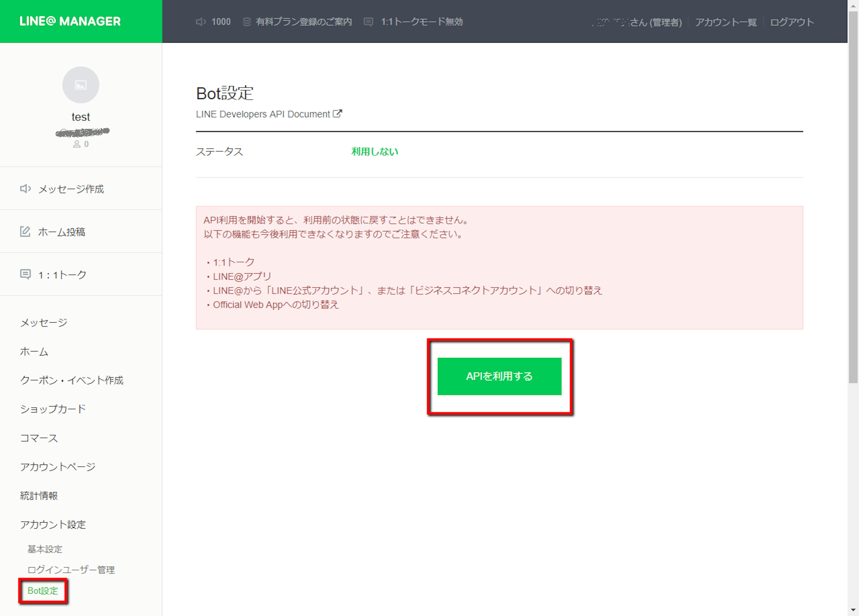Collapse the アカウント設定 sidebar section

pyautogui.click(x=53, y=524)
